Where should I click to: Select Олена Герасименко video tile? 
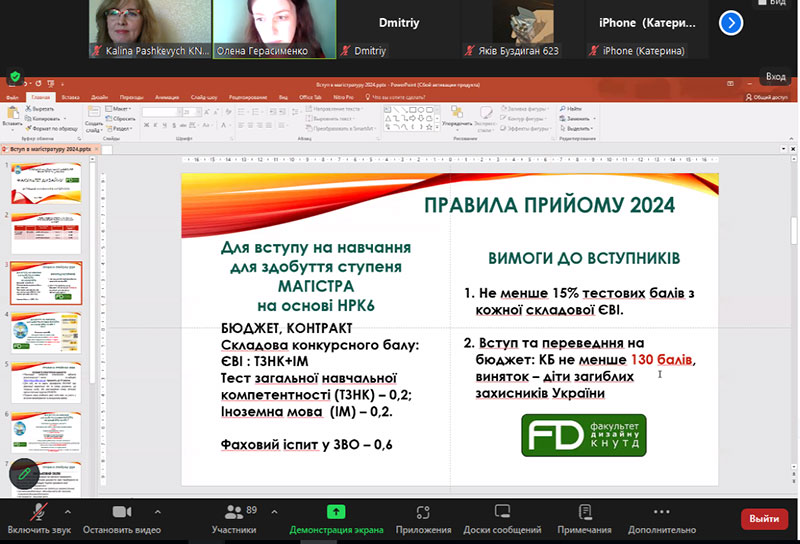coord(272,29)
